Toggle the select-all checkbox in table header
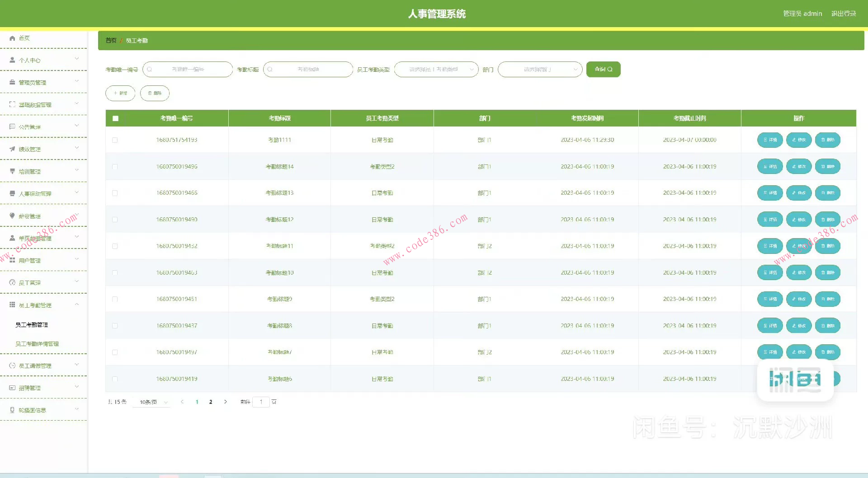868x478 pixels. pos(115,118)
